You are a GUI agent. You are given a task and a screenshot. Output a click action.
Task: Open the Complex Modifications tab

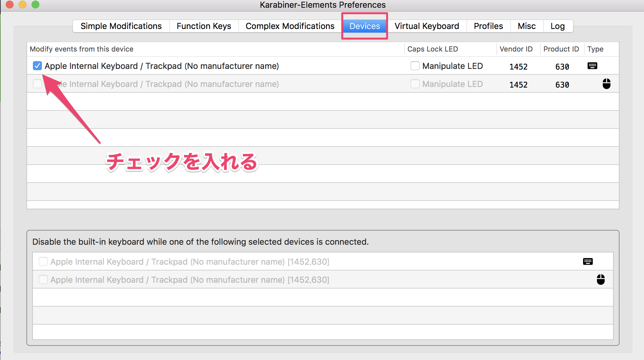[x=290, y=26]
